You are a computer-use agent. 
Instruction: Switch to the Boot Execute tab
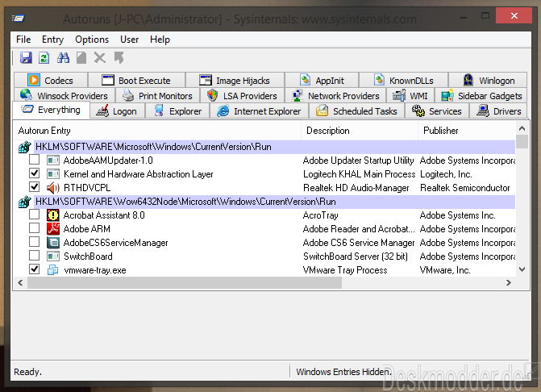click(x=136, y=80)
